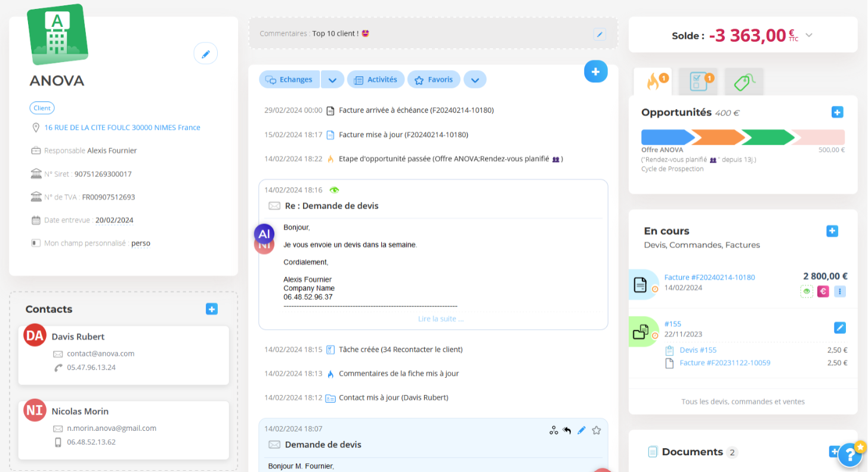
Task: Open the #155 folder link
Action: point(672,324)
